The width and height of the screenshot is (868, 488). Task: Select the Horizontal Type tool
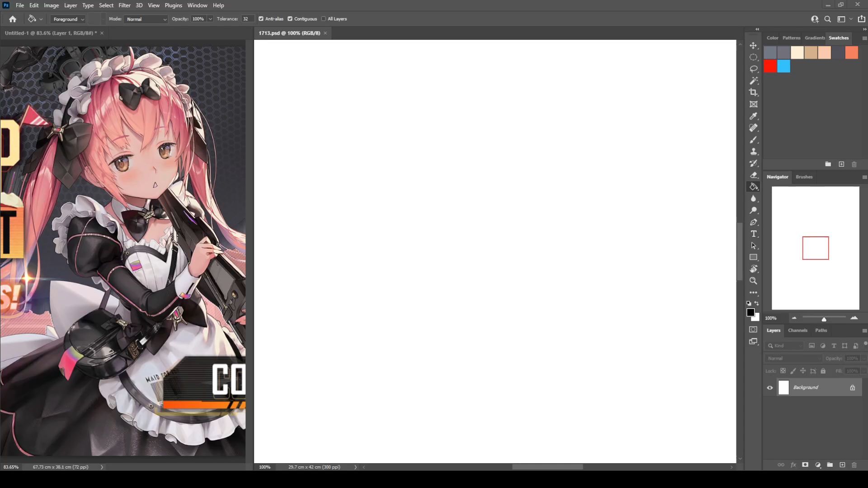point(753,234)
